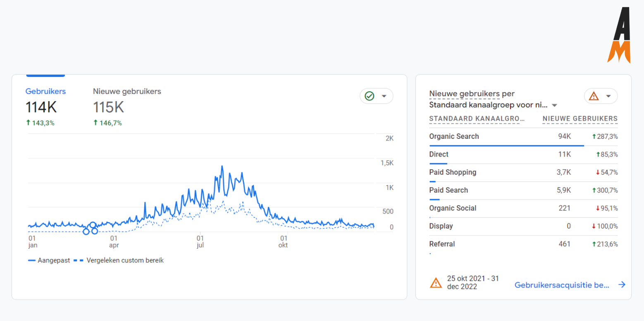Click the orange warning triangle in card header
This screenshot has width=644, height=321.
coord(594,96)
